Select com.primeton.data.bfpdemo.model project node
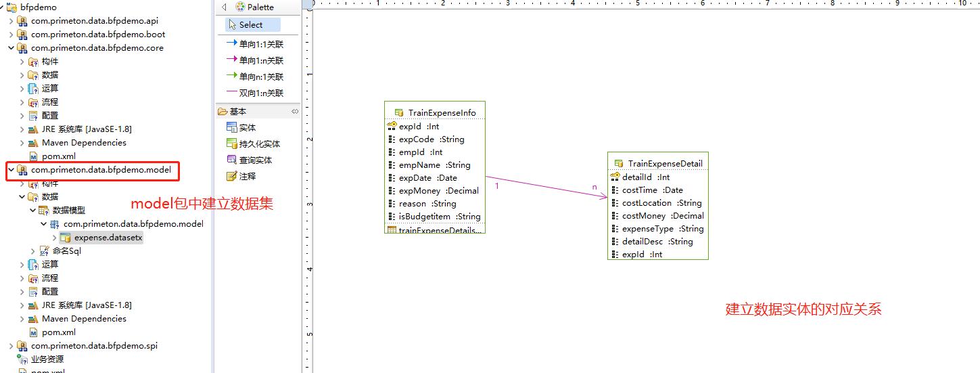 tap(101, 170)
